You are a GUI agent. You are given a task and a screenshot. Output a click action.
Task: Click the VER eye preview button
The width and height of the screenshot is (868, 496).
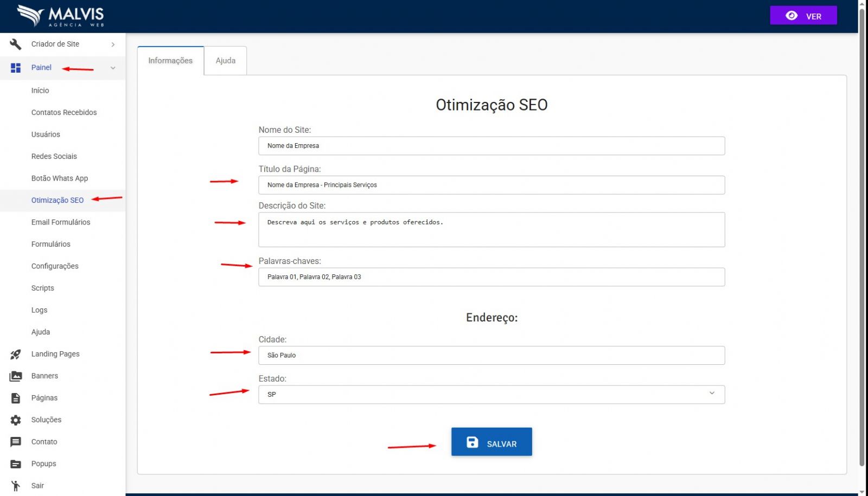tap(803, 16)
